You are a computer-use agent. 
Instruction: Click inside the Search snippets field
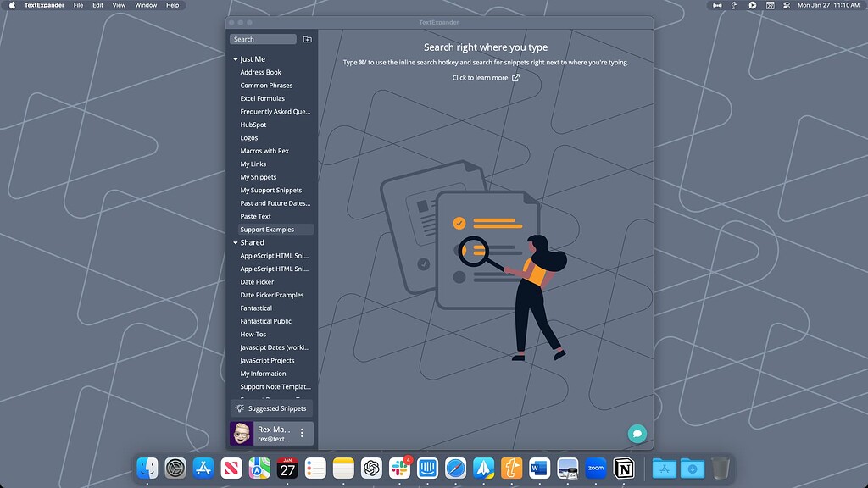point(263,39)
